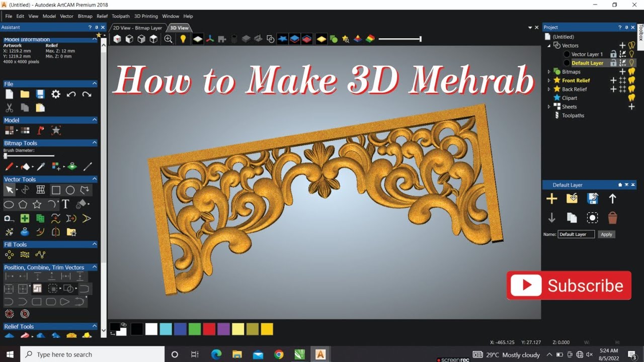Open the Relief menu
The height and width of the screenshot is (362, 644).
(102, 16)
